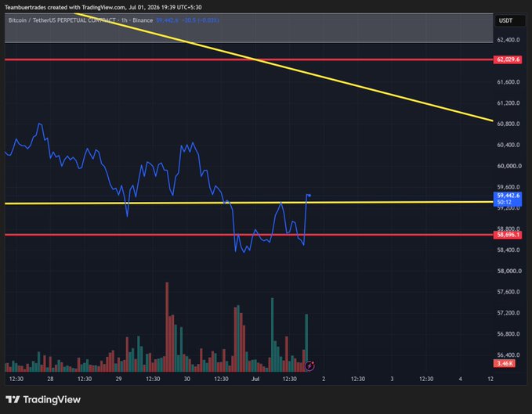Viewport: 532px width, 414px height.
Task: Click the 56,400.0 price scale value
Action: click(x=508, y=355)
